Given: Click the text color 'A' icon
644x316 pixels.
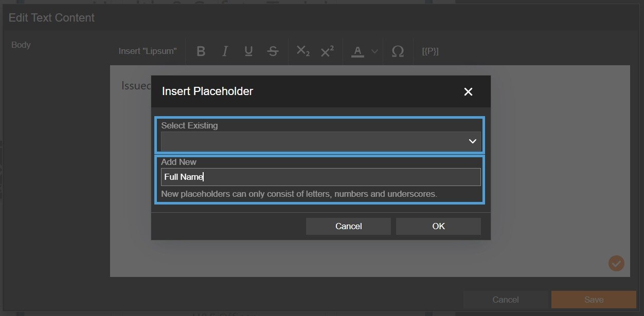Looking at the screenshot, I should pyautogui.click(x=358, y=51).
